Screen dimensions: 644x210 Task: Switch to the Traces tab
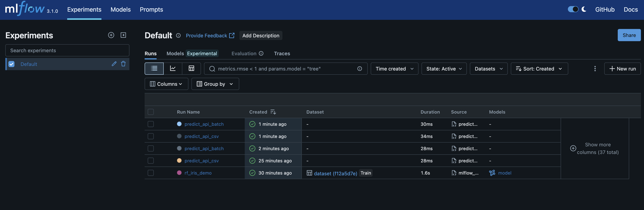tap(282, 53)
